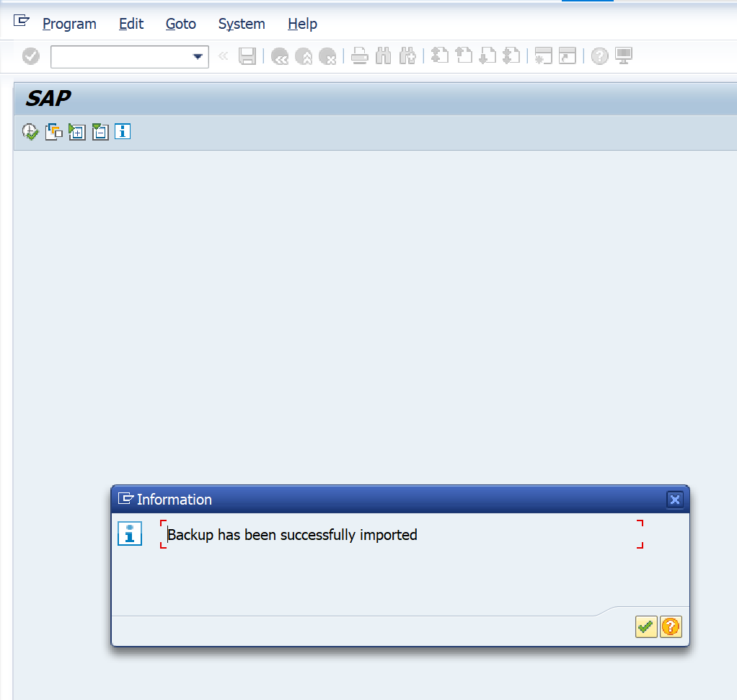Click the collapse-all selections icon
Image resolution: width=737 pixels, height=700 pixels.
point(100,132)
